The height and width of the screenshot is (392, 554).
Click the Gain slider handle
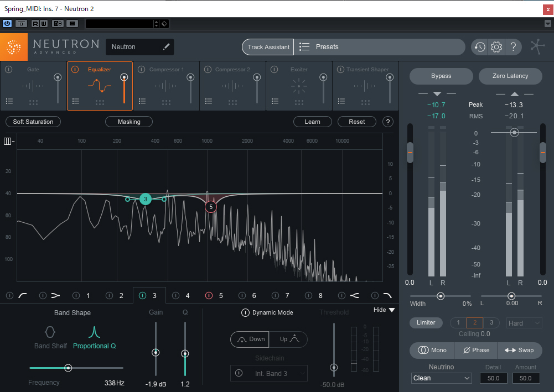(156, 353)
